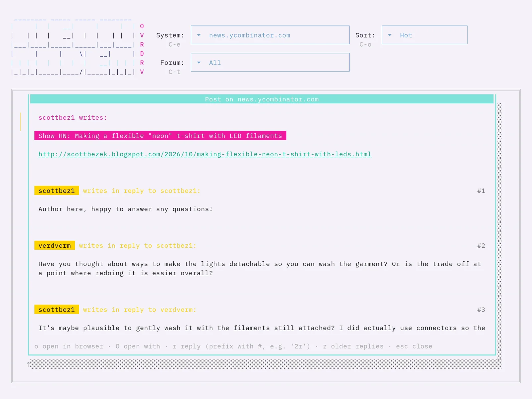Click the reply number #3 label
The image size is (532, 399).
pos(481,310)
